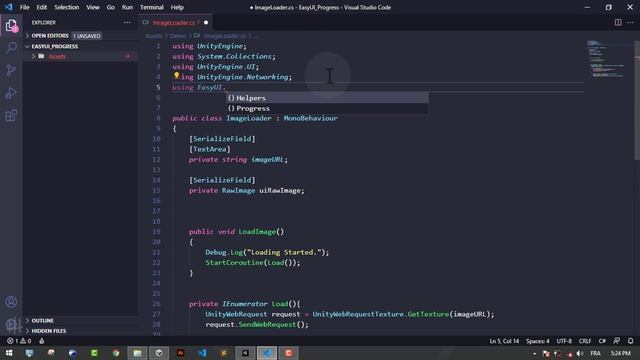Click the LoadImage method name on line 19
Viewport: 640px width, 360px height.
[x=257, y=232]
